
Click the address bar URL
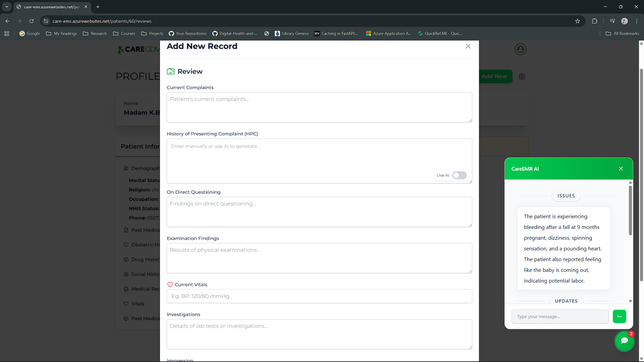102,21
